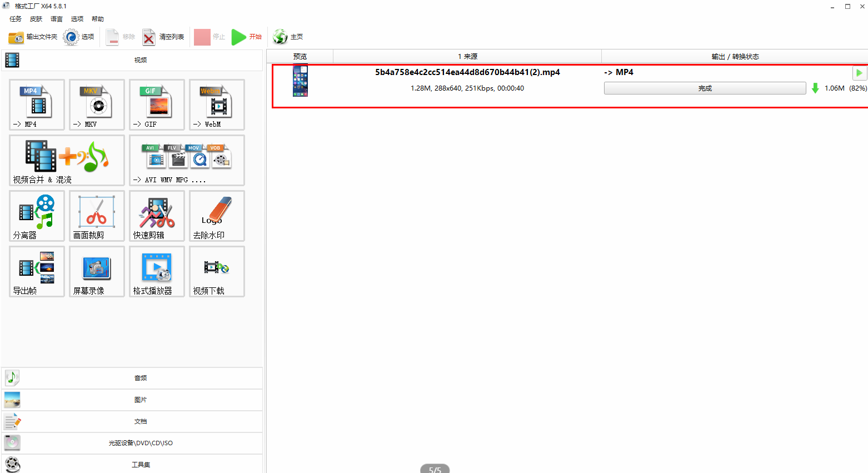Open the Skin (皮肤) menu
This screenshot has width=868, height=473.
(x=36, y=19)
